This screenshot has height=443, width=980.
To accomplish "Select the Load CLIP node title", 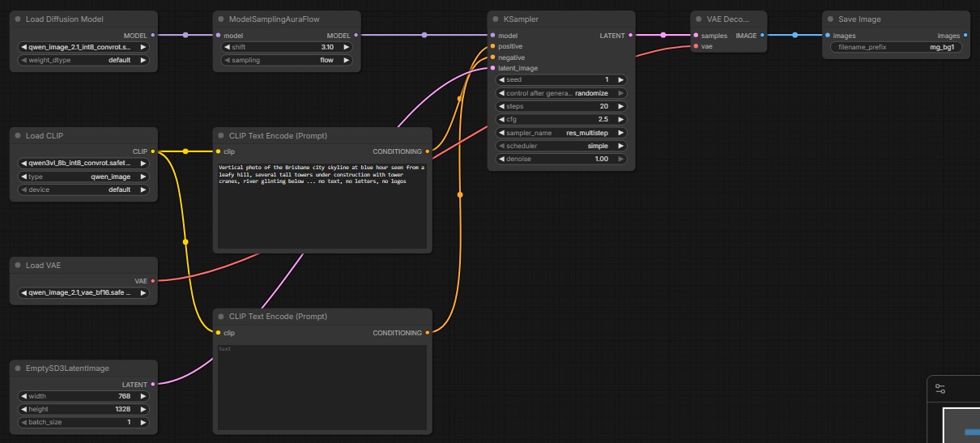I will pyautogui.click(x=44, y=136).
